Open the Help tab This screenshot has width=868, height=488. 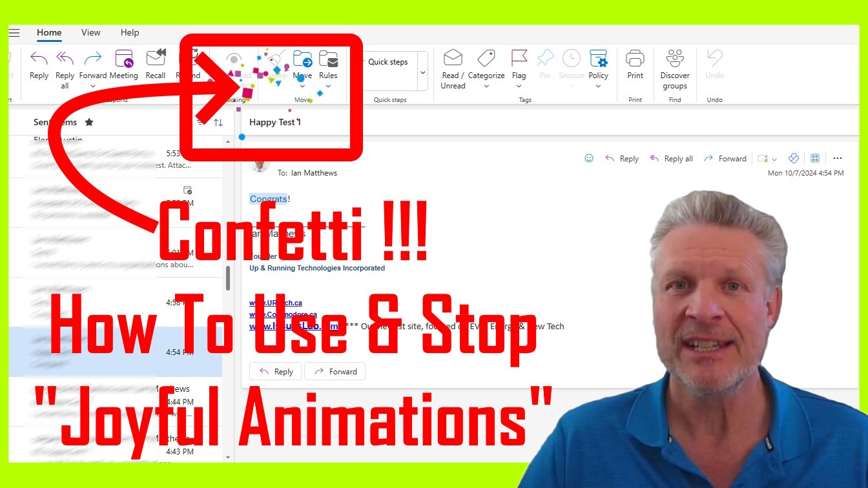click(x=130, y=32)
